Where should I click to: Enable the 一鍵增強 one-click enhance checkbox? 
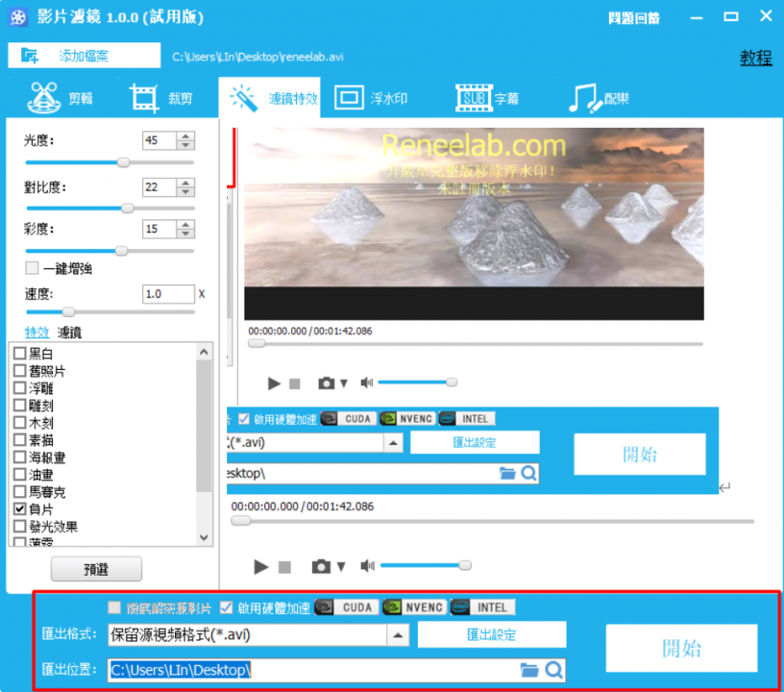pyautogui.click(x=32, y=268)
